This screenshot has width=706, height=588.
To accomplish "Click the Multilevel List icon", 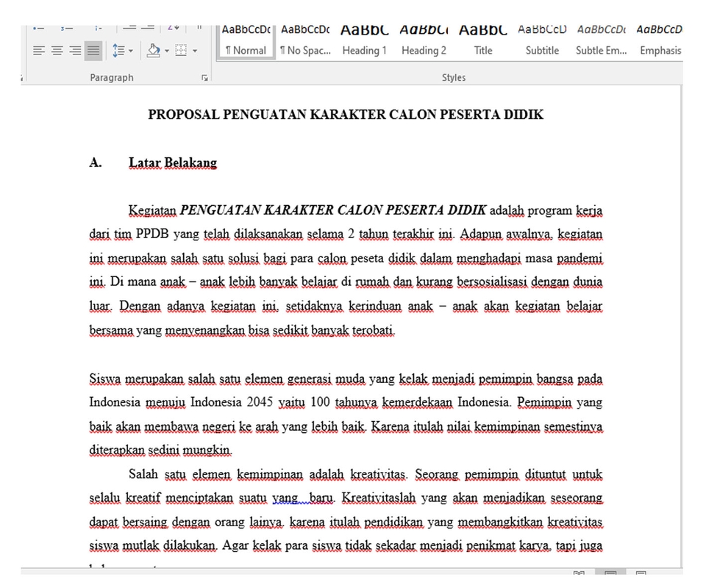I will click(x=98, y=28).
